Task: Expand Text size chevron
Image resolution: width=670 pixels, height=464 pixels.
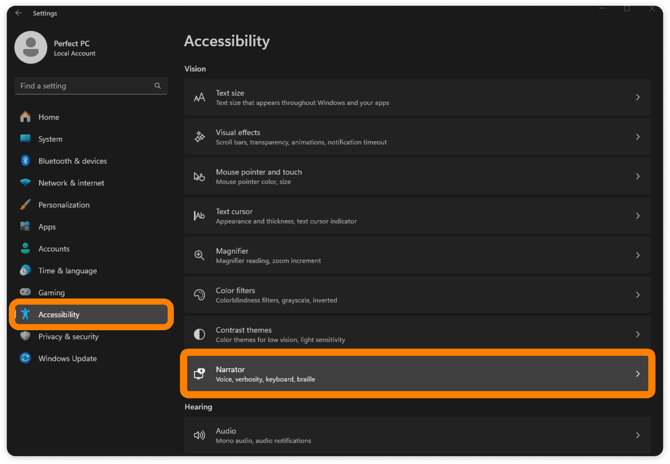Action: pyautogui.click(x=638, y=97)
